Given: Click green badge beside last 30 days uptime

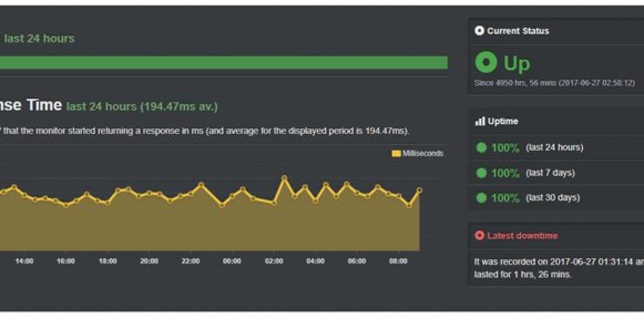Looking at the screenshot, I should click(481, 198).
